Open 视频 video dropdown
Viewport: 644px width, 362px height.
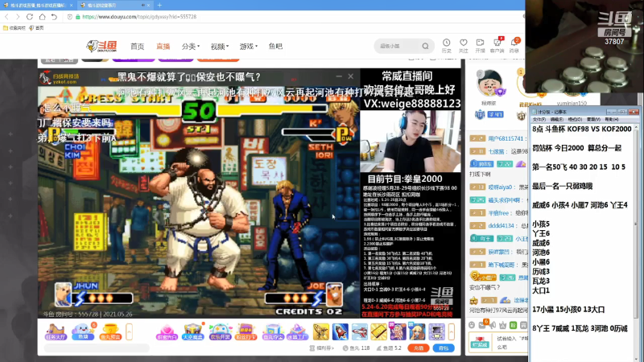220,47
